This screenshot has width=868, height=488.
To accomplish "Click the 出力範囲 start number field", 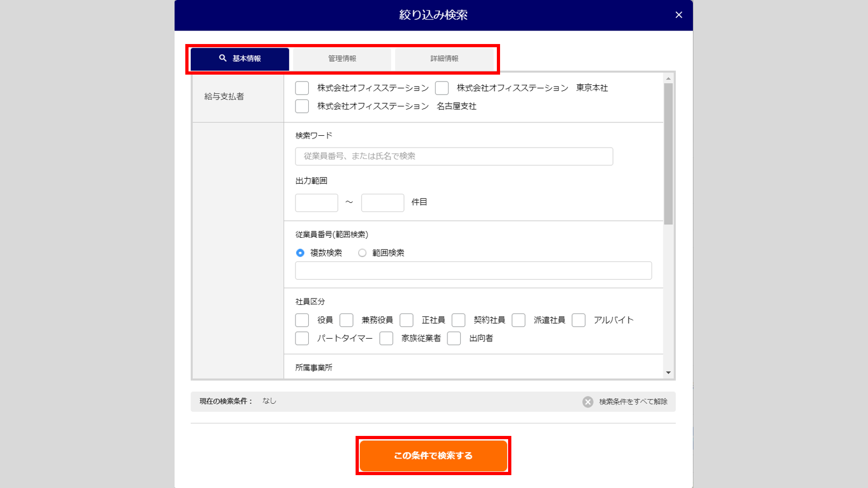I will coord(316,202).
